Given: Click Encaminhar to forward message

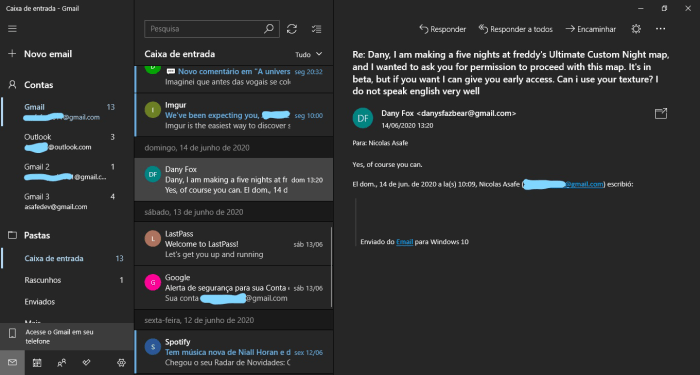Looking at the screenshot, I should click(591, 29).
